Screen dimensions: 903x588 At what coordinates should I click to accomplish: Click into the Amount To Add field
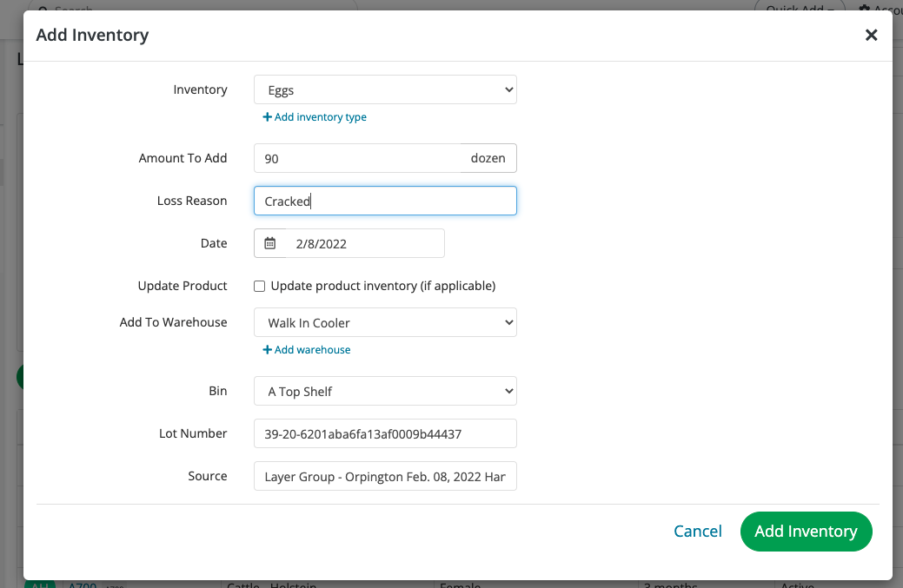click(356, 158)
